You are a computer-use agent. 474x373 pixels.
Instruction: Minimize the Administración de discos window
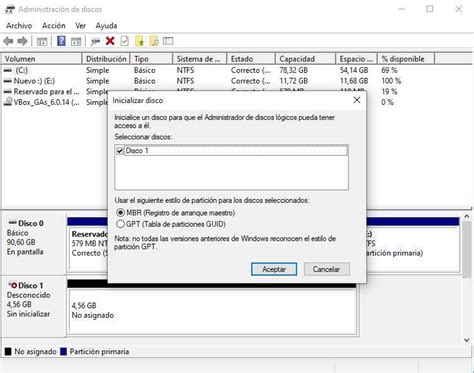coord(401,9)
